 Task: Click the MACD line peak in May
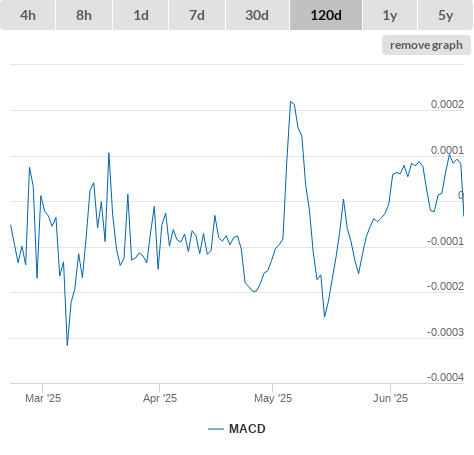tap(291, 101)
